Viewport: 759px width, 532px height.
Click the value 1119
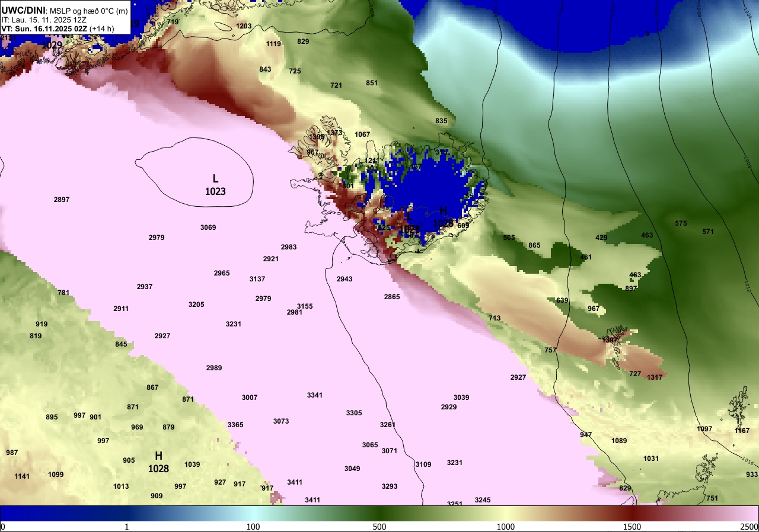[x=273, y=44]
